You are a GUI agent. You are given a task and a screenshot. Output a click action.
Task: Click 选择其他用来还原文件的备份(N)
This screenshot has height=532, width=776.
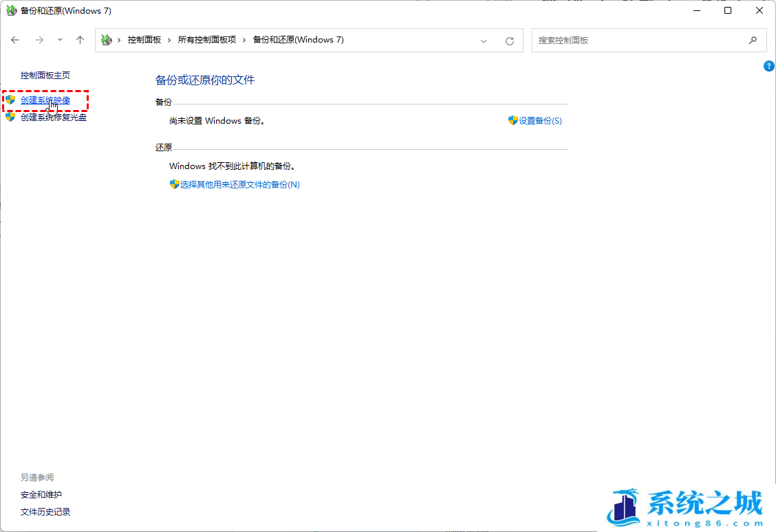[x=239, y=185]
